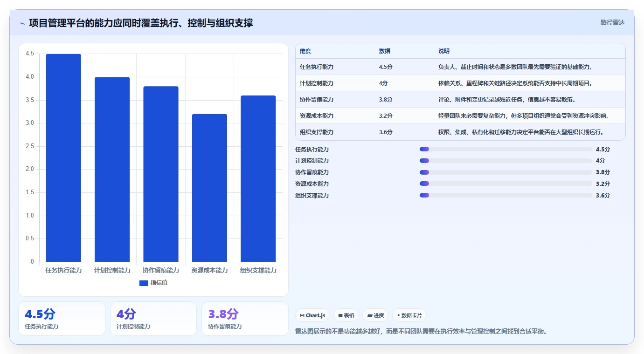Click the 3.8分 value in the table
Image resolution: width=644 pixels, height=354 pixels.
click(386, 100)
